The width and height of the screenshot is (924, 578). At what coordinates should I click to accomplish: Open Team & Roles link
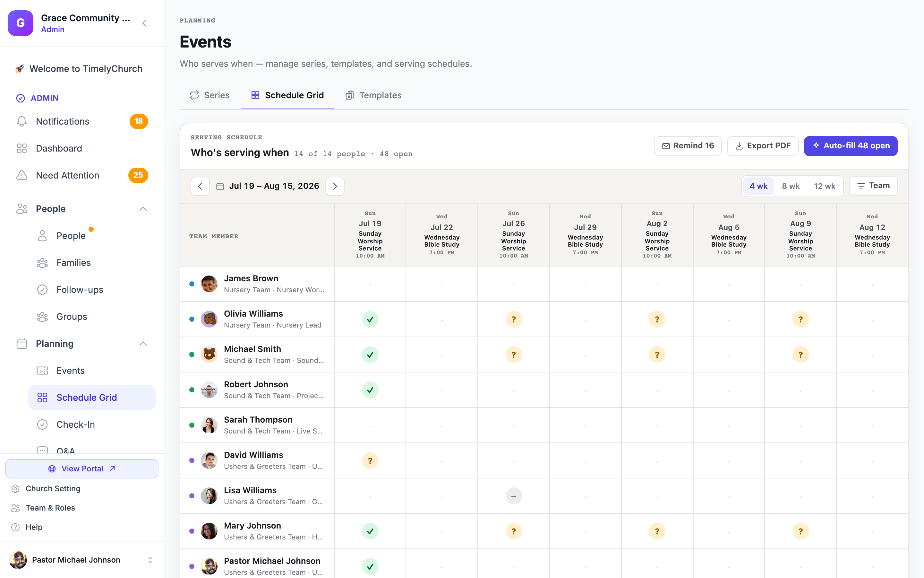tap(50, 508)
